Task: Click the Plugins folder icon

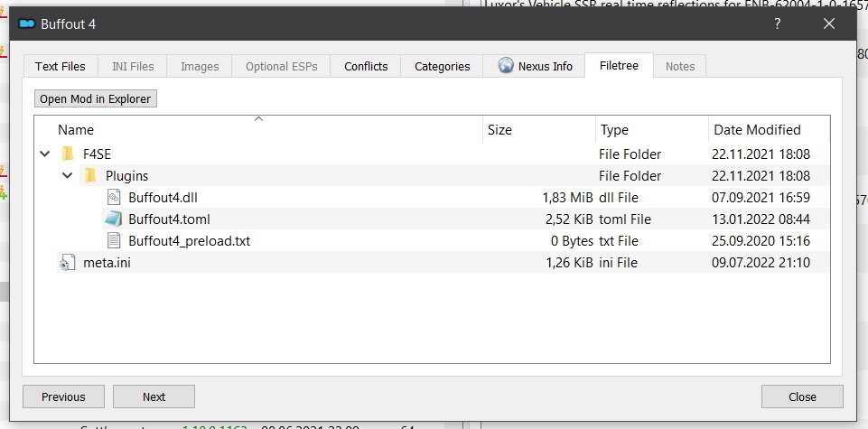Action: (90, 175)
